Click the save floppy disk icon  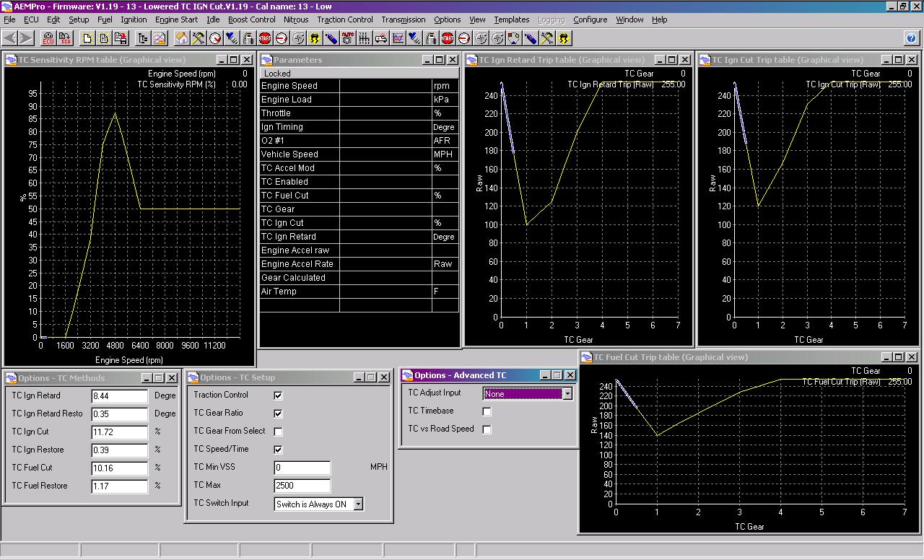pyautogui.click(x=121, y=38)
